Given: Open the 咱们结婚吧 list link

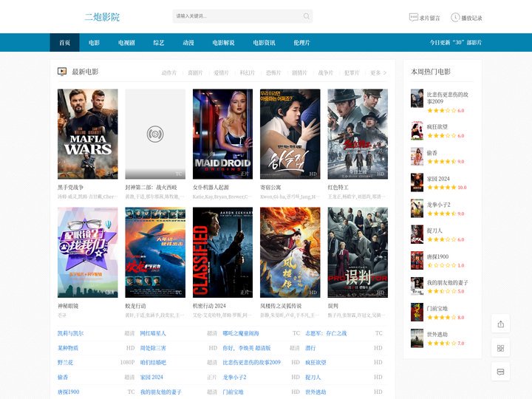Looking at the screenshot, I should (x=153, y=362).
